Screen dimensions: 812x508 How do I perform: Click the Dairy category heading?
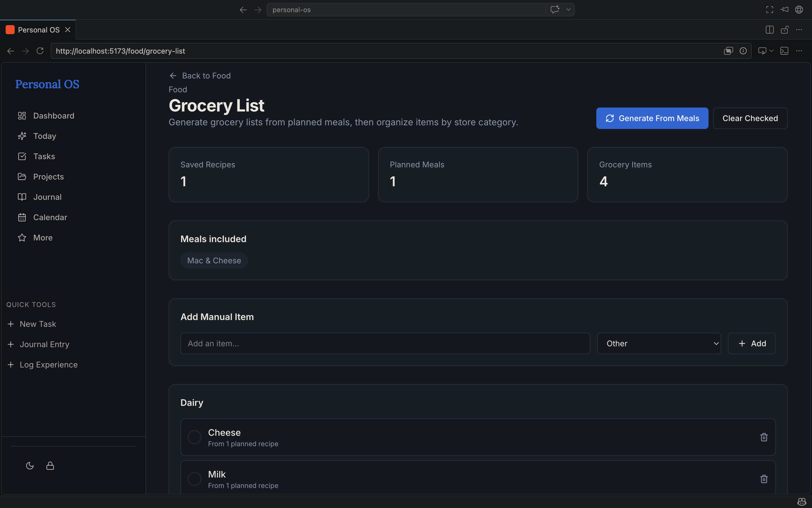(192, 402)
